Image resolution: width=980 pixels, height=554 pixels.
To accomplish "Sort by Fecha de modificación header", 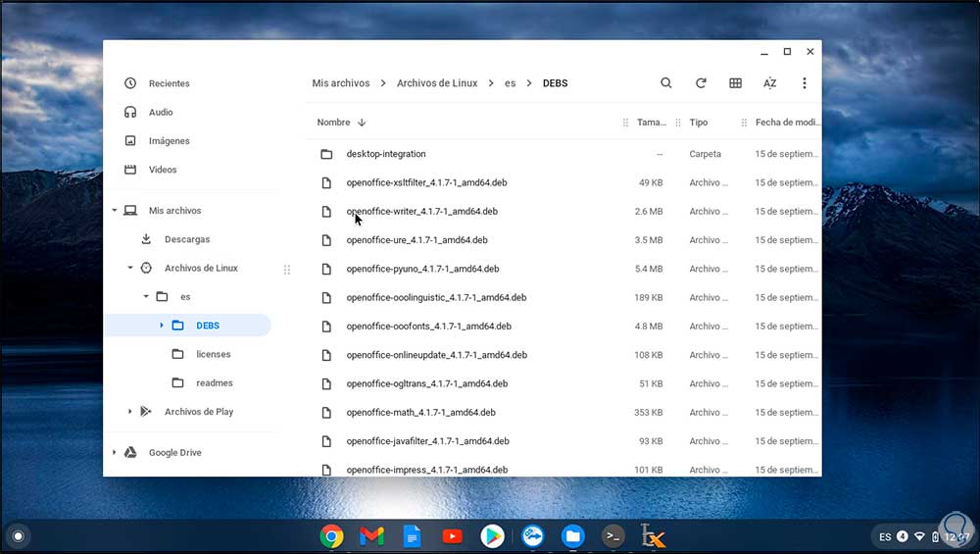I will [787, 123].
